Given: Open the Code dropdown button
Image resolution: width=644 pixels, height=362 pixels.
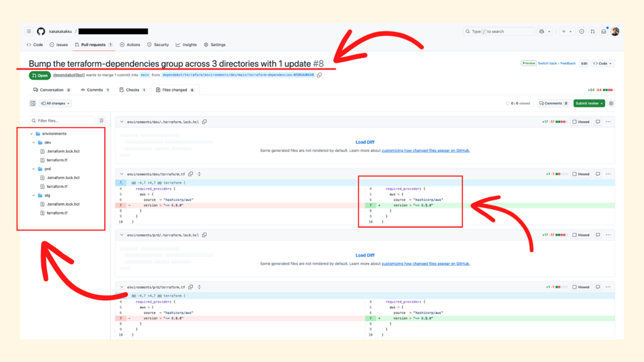Looking at the screenshot, I should (x=603, y=63).
